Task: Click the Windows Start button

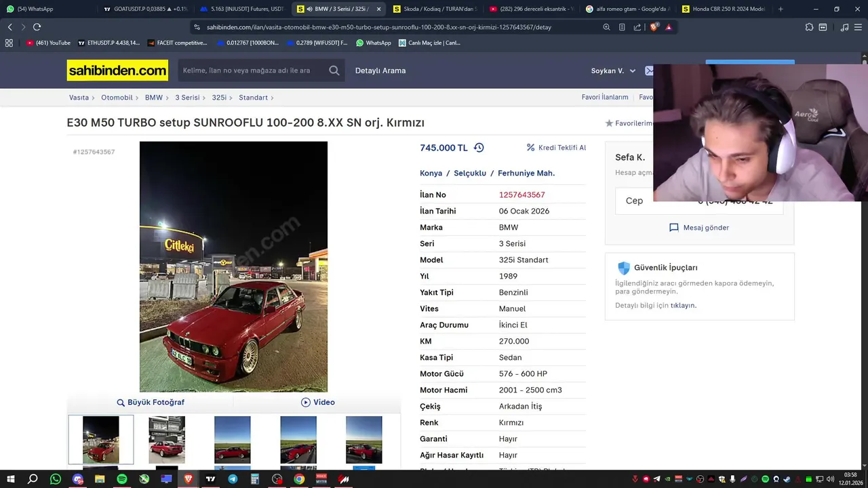Action: pos(11,479)
